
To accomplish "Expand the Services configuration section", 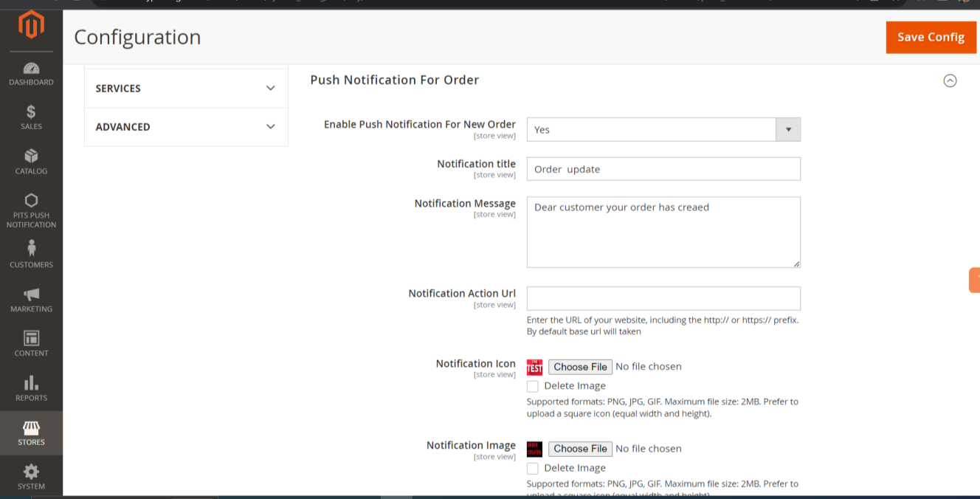I will coord(186,89).
